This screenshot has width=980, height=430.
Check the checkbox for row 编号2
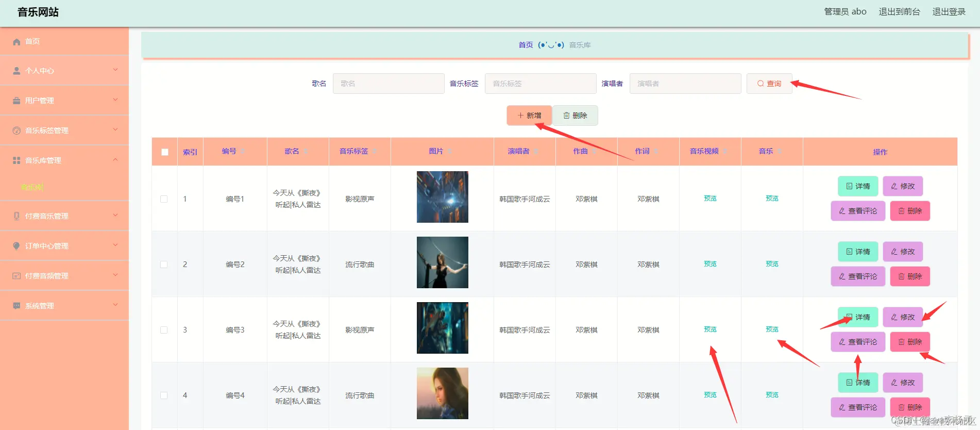tap(164, 264)
